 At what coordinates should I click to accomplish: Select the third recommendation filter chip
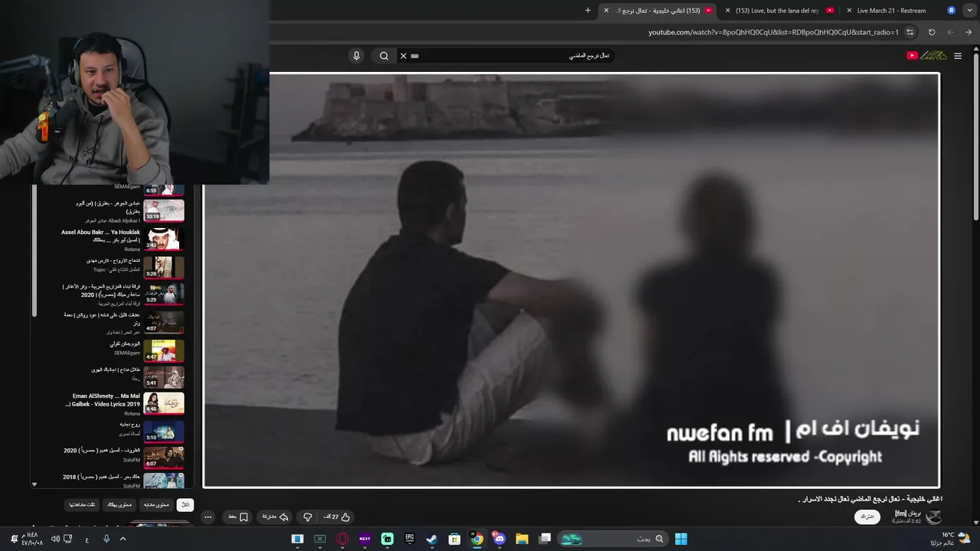pos(120,505)
